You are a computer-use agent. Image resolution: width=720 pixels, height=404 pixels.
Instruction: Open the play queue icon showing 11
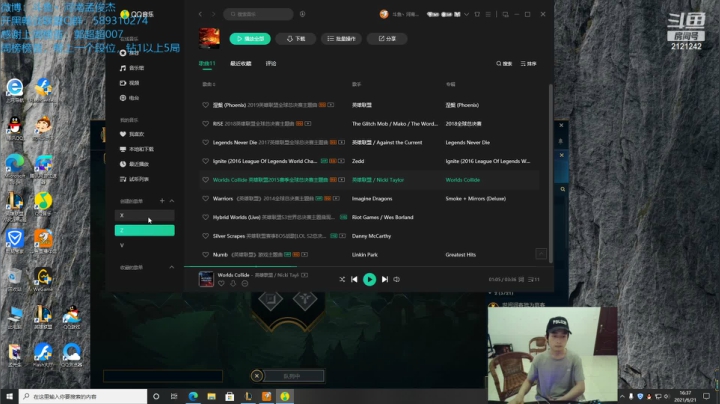pos(534,279)
